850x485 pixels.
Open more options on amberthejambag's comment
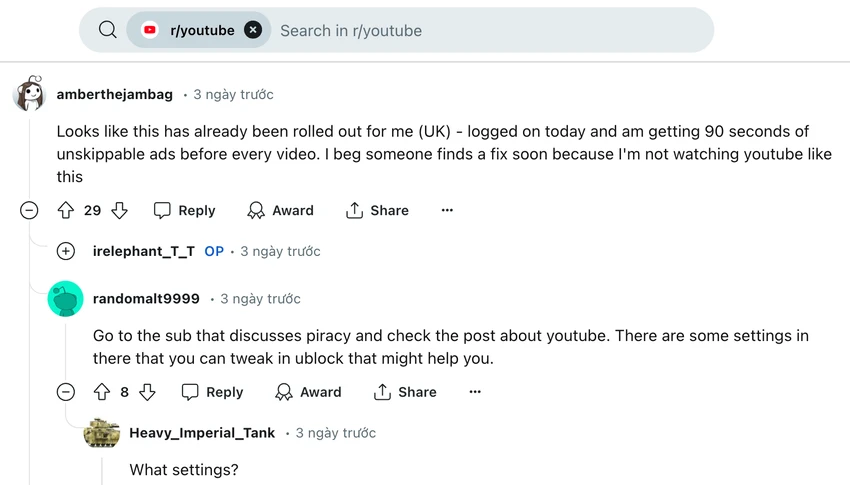tap(447, 210)
